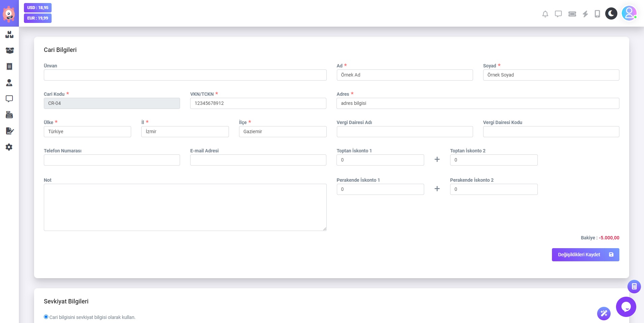
Task: Click the Değişiklikleri Kaydet button
Action: click(585, 255)
